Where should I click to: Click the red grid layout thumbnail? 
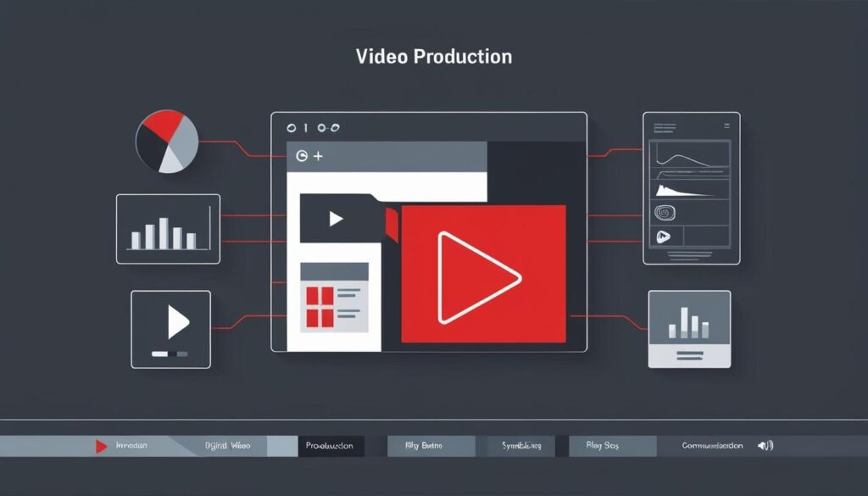[320, 307]
